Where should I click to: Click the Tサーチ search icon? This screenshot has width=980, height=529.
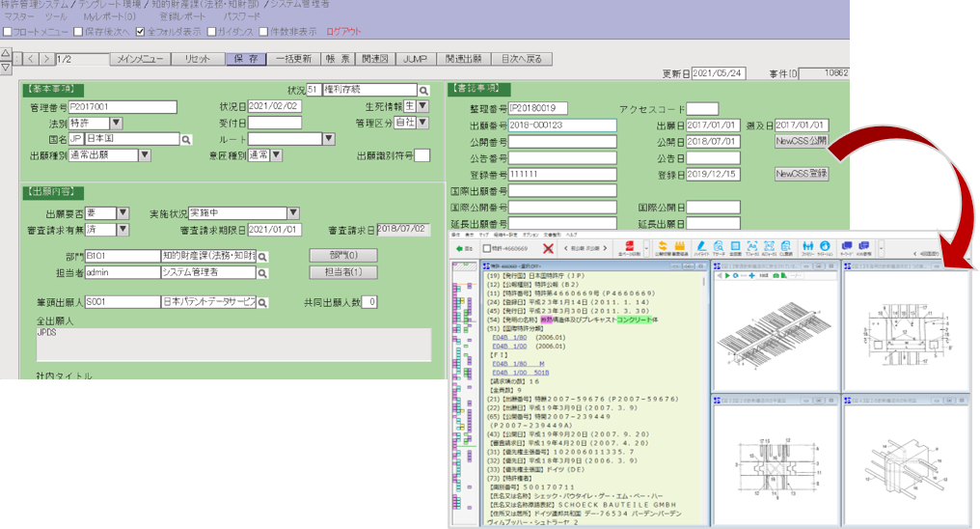click(x=719, y=248)
